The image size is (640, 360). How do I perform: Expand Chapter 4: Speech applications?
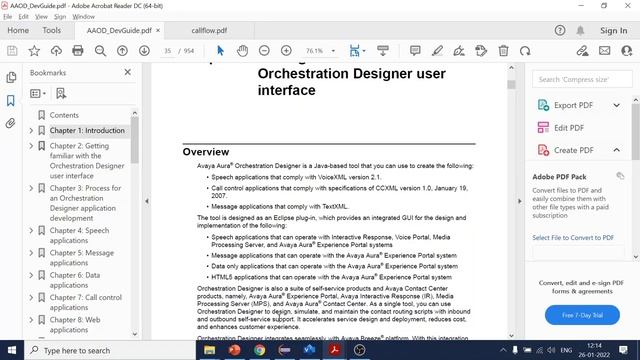point(31,231)
